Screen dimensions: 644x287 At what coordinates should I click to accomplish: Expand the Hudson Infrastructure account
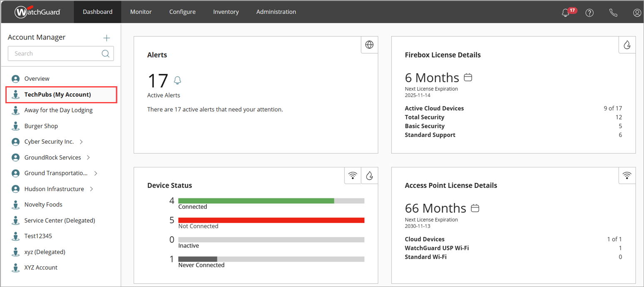click(91, 189)
